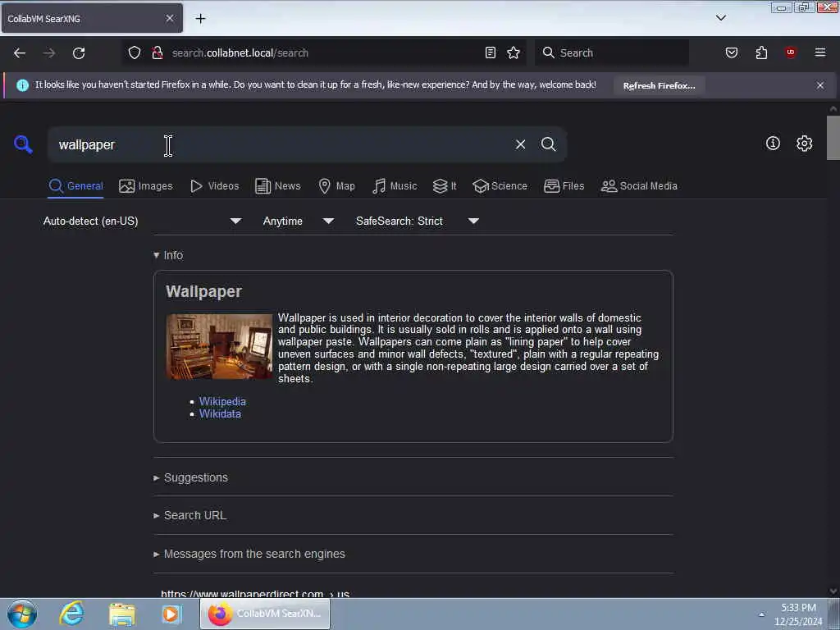Select the General category tab
This screenshot has height=630, width=840.
(x=75, y=186)
